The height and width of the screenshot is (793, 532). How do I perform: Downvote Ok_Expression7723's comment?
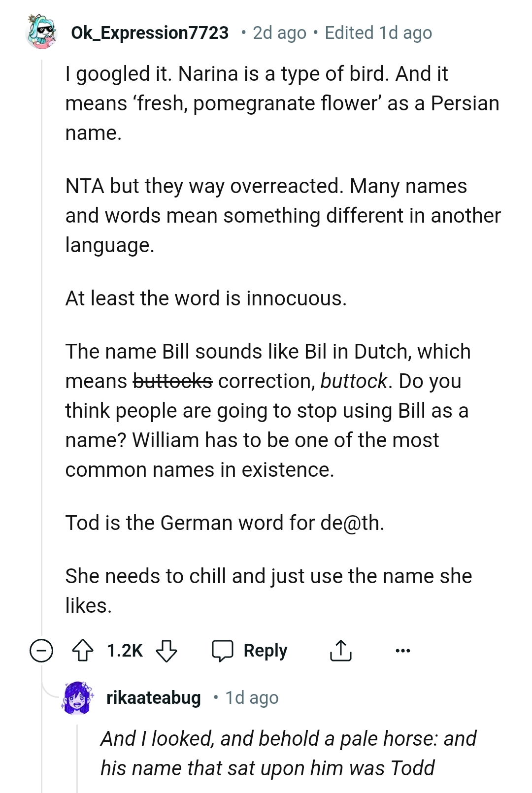166,650
